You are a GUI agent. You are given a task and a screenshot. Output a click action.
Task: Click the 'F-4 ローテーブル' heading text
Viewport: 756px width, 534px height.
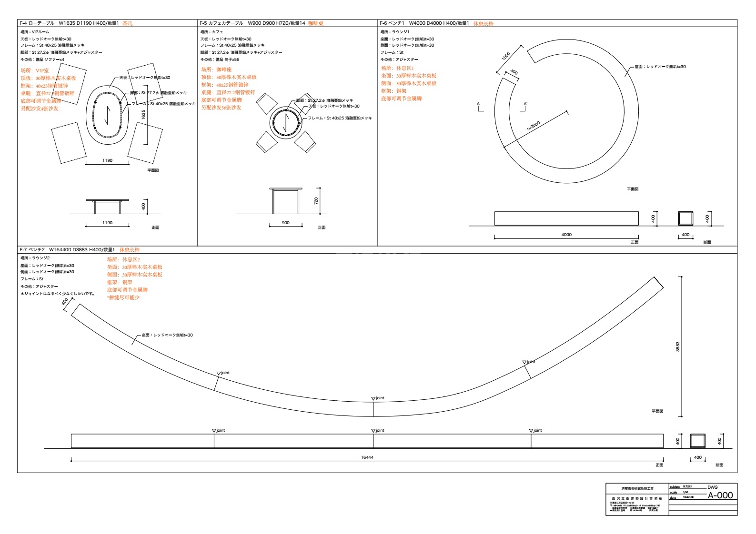click(37, 23)
